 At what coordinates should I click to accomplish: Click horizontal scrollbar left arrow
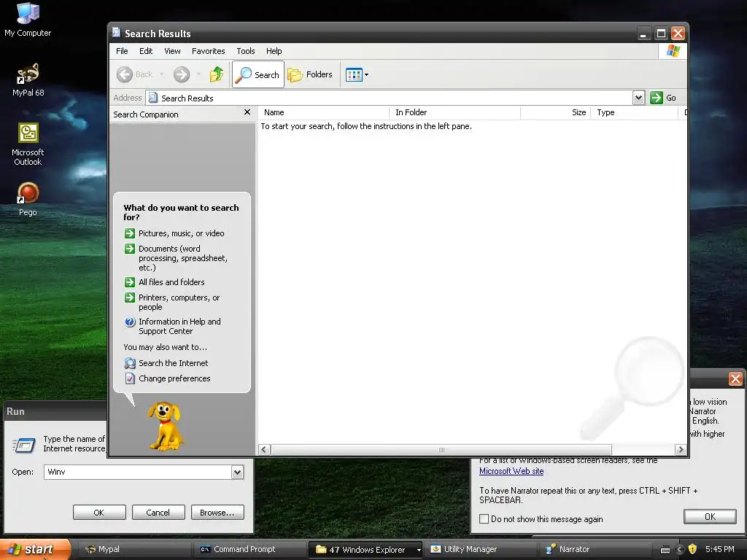click(x=264, y=449)
